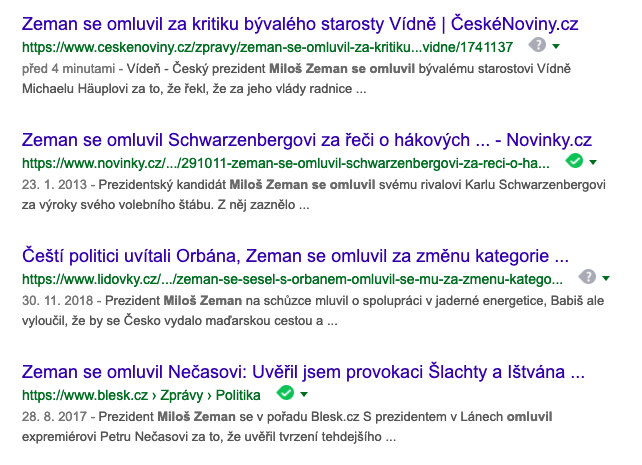Open 'Zeman se omluvil za kritiku bývalého starosty Vídně' result
This screenshot has width=642, height=465.
coord(300,24)
